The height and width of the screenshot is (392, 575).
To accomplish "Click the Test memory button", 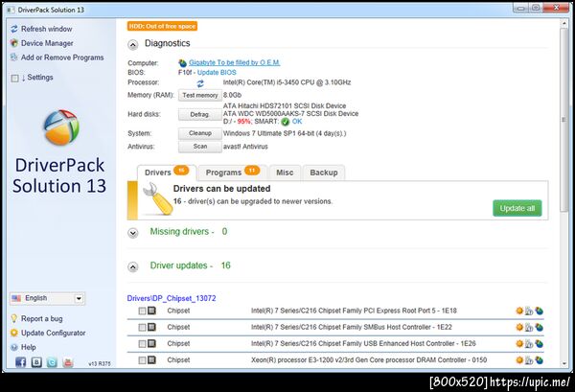I will pyautogui.click(x=200, y=95).
